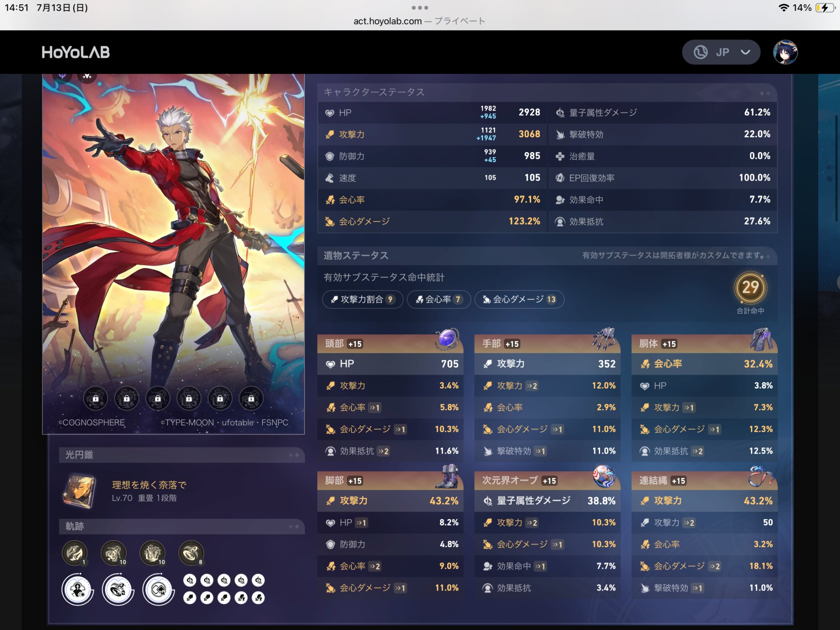The width and height of the screenshot is (840, 630).
Task: Click the 防御力 stat value 985
Action: (532, 156)
